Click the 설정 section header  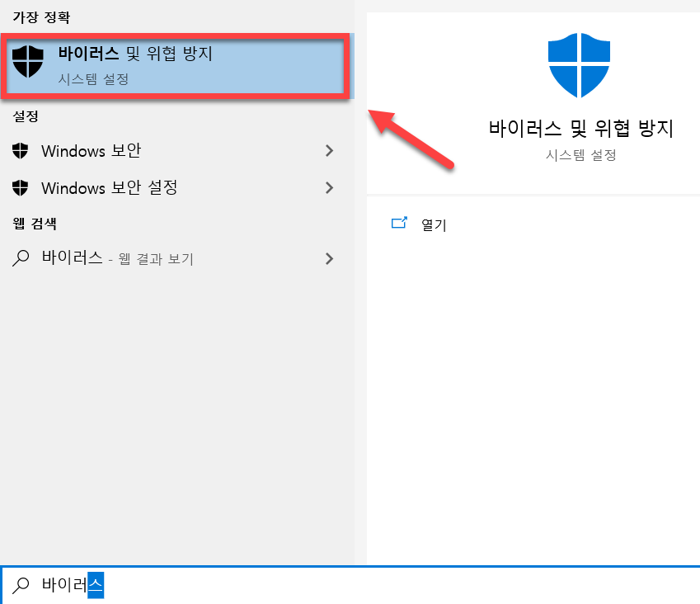click(26, 116)
